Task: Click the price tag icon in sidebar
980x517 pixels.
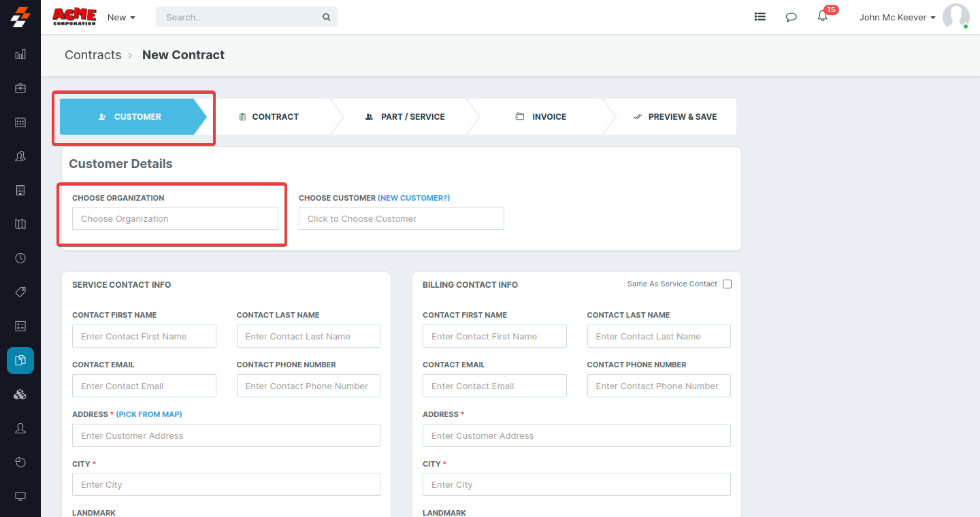Action: (20, 293)
